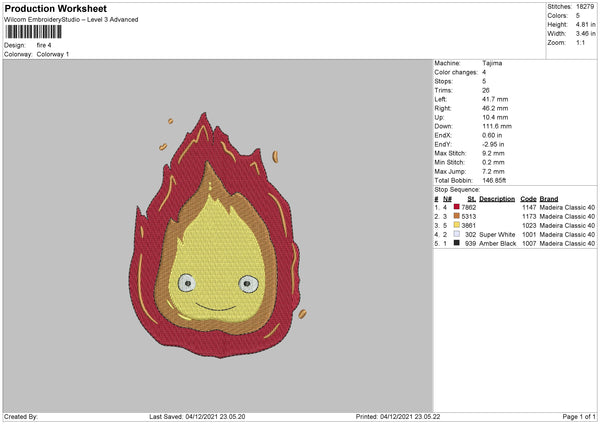Click the 'Amber Black' description
The image size is (600, 424).
(497, 243)
